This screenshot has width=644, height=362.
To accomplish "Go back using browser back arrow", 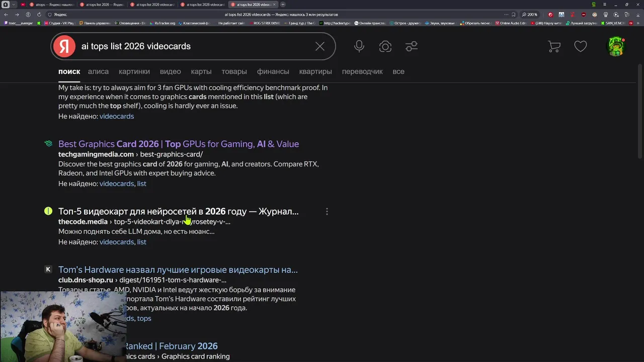I will coord(6,15).
